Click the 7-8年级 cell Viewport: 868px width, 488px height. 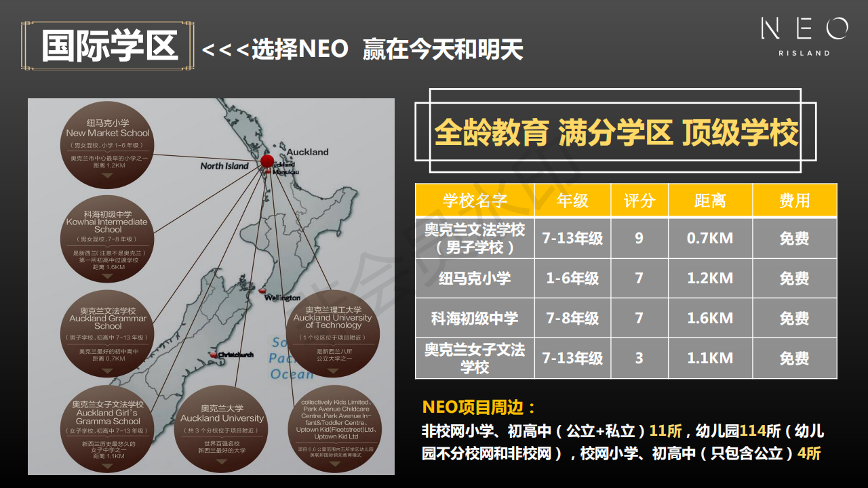coord(572,319)
